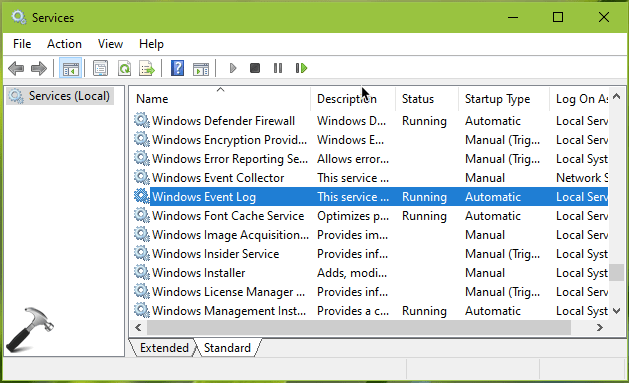Image resolution: width=629 pixels, height=383 pixels.
Task: Click 'Adds, modi...' description of Windows Installer
Action: coord(352,273)
